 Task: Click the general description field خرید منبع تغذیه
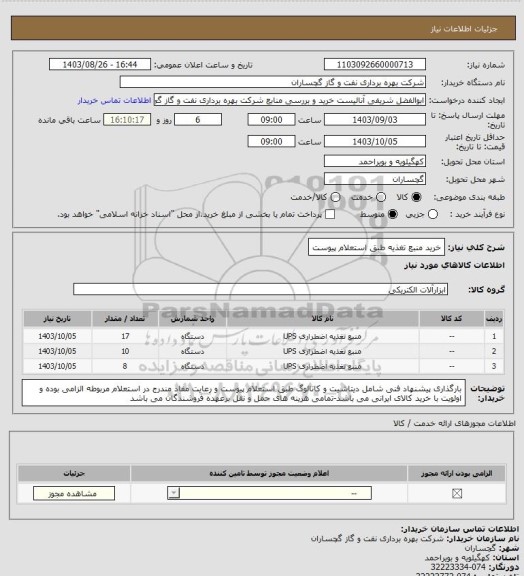tap(376, 247)
